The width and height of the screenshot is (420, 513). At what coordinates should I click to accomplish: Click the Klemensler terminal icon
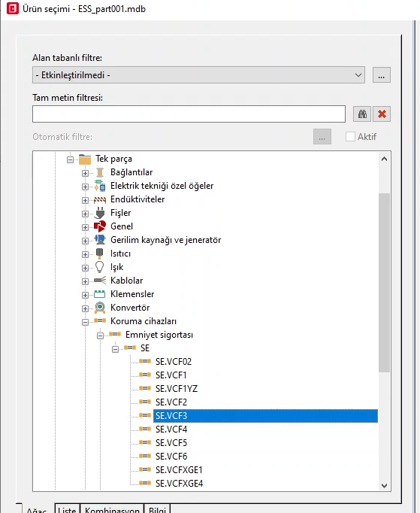click(100, 294)
